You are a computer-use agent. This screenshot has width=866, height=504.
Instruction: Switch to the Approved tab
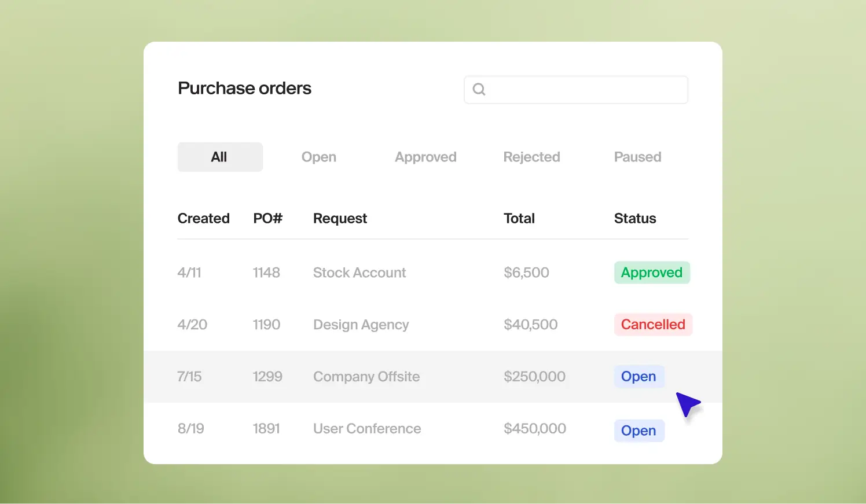[425, 157]
